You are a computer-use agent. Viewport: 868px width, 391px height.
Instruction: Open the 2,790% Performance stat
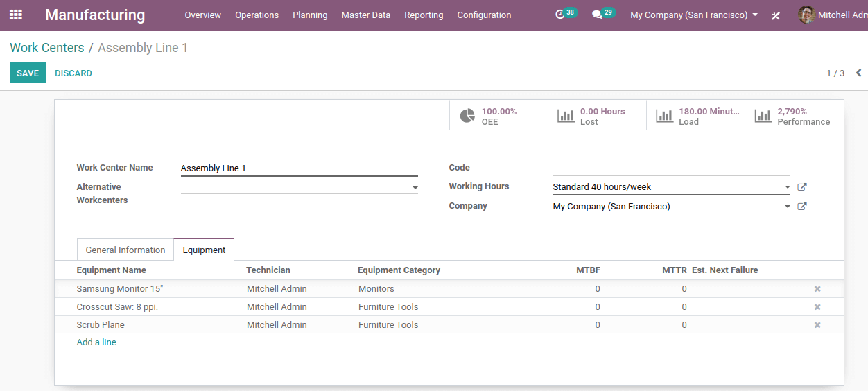point(795,116)
